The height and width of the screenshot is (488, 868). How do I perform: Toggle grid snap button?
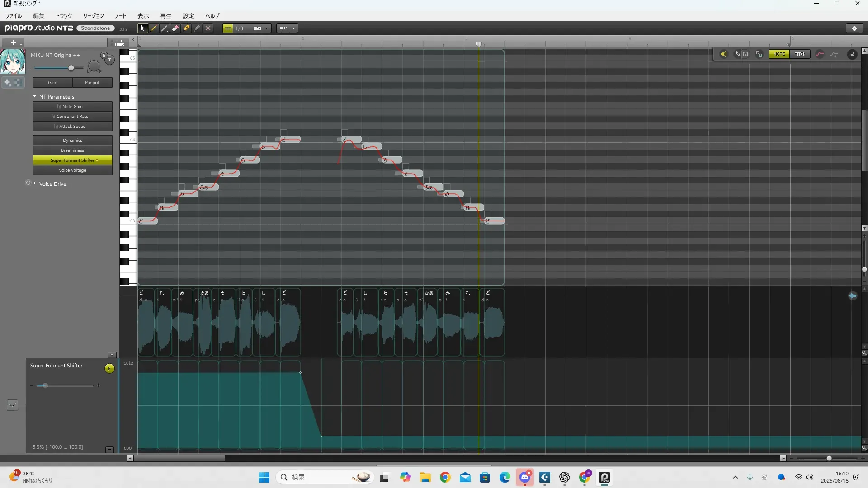tap(228, 28)
